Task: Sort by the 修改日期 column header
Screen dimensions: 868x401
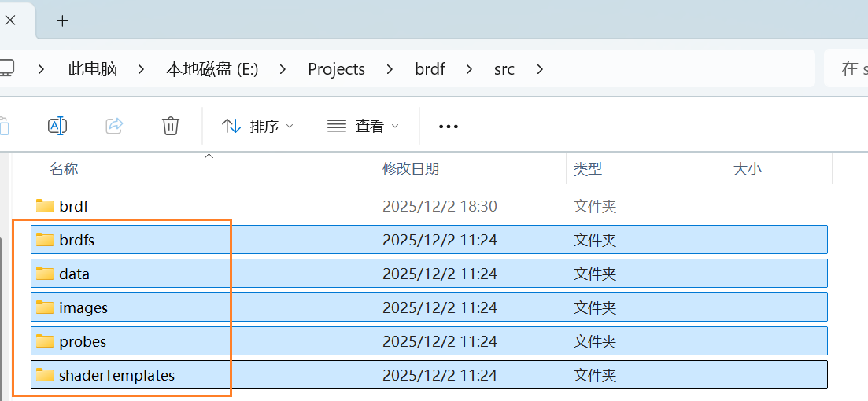Action: (x=411, y=168)
